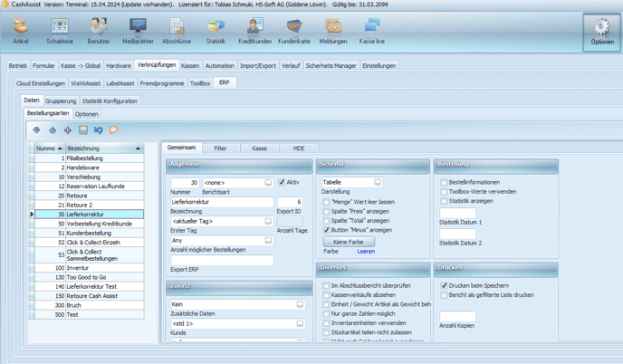The width and height of the screenshot is (623, 364).
Task: Open the Berichtsart dropdown
Action: pos(268,182)
